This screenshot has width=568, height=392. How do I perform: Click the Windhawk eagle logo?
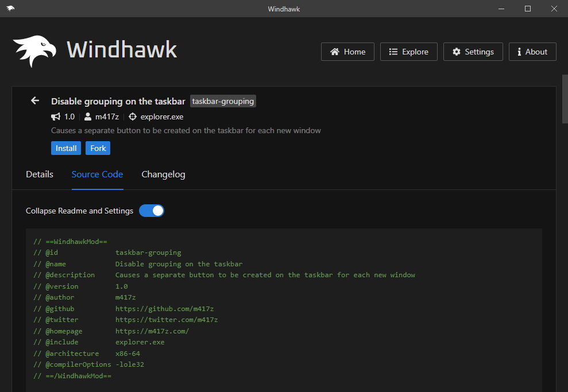coord(35,51)
